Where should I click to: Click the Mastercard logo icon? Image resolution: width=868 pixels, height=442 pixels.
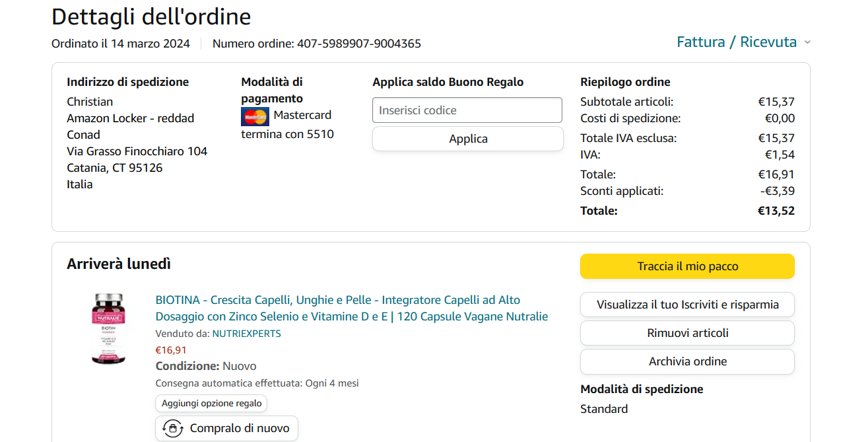click(255, 117)
